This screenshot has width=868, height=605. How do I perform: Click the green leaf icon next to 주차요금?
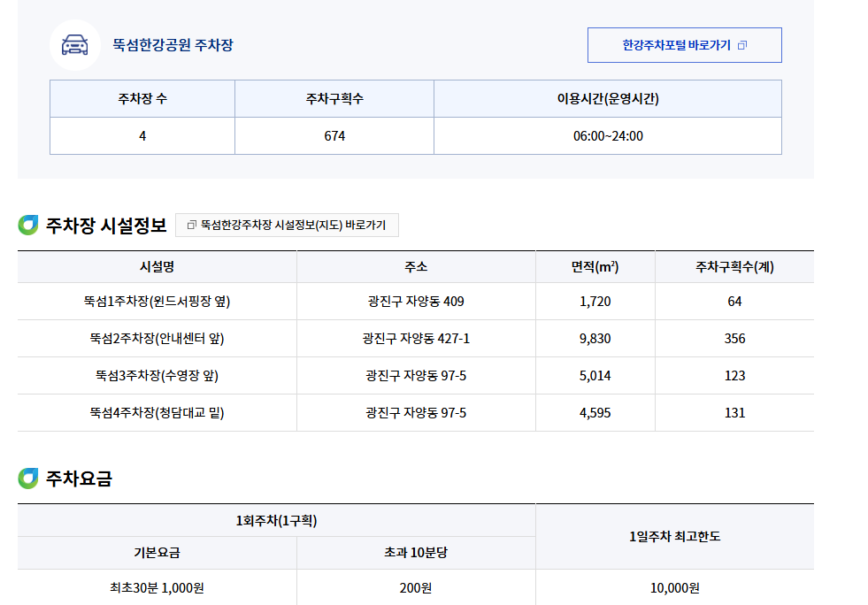pyautogui.click(x=28, y=479)
